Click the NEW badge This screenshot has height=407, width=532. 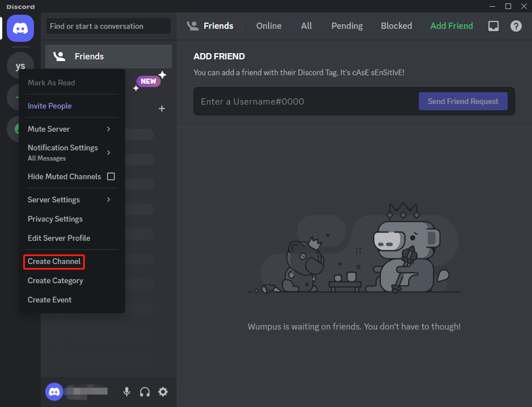[x=148, y=81]
